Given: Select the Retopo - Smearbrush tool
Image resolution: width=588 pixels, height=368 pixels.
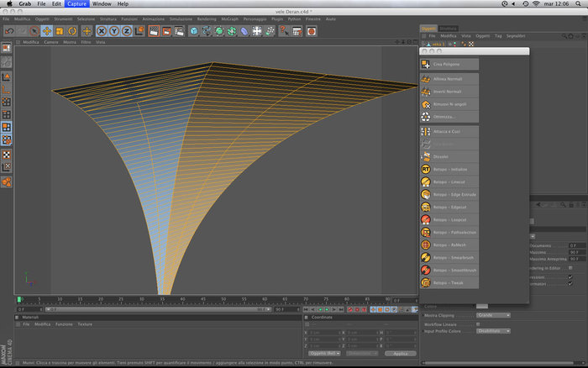Looking at the screenshot, I should pyautogui.click(x=449, y=258).
